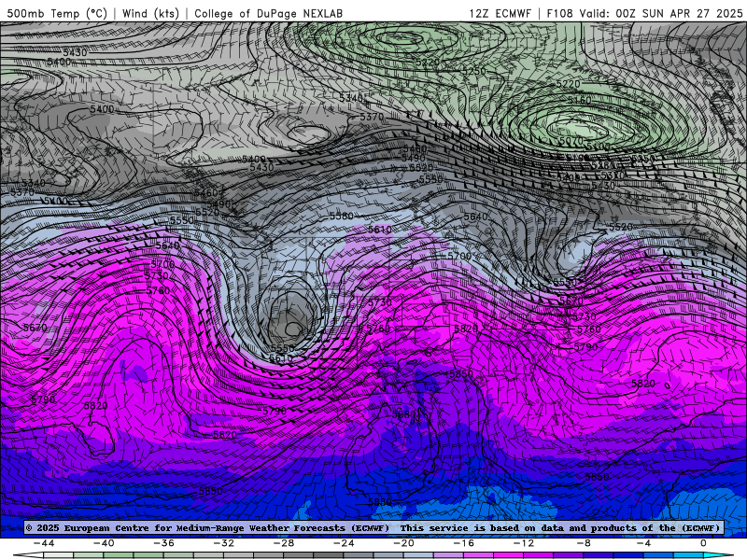Screen dimensions: 747x560
Task: Click the "-16" color scale label
Action: click(x=464, y=543)
